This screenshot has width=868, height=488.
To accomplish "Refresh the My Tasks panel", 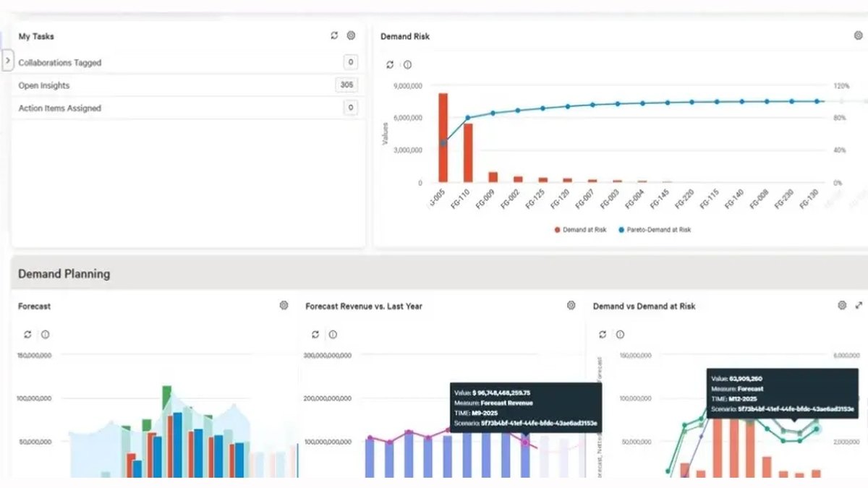I will (x=334, y=35).
